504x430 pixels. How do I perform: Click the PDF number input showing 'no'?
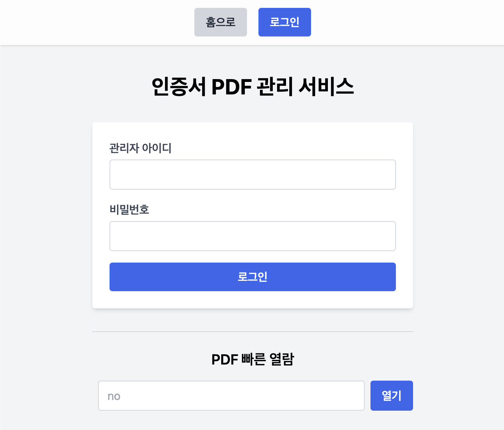[231, 396]
